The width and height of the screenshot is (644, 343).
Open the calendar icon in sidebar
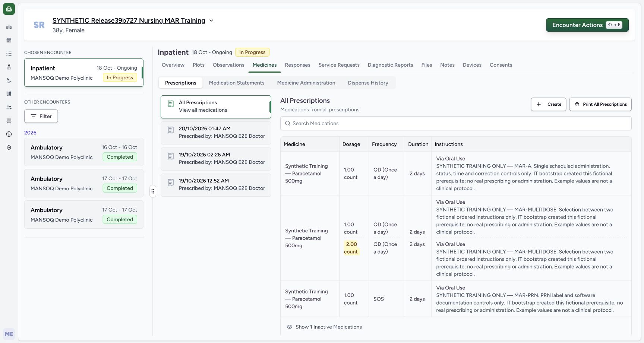coord(9,40)
